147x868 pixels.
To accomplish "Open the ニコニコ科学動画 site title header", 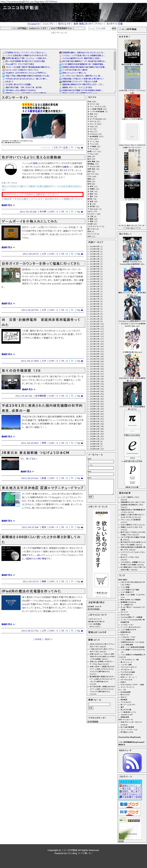I will pos(21,7).
